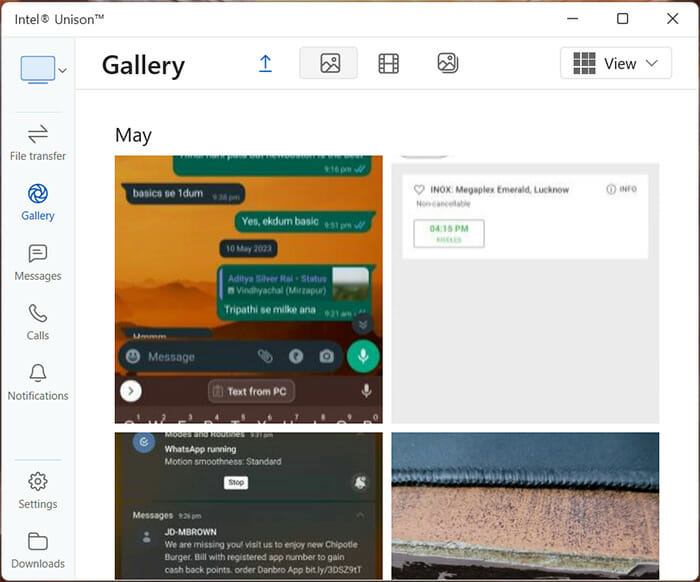Expand the View dropdown
Viewport: 700px width, 582px height.
coord(615,64)
